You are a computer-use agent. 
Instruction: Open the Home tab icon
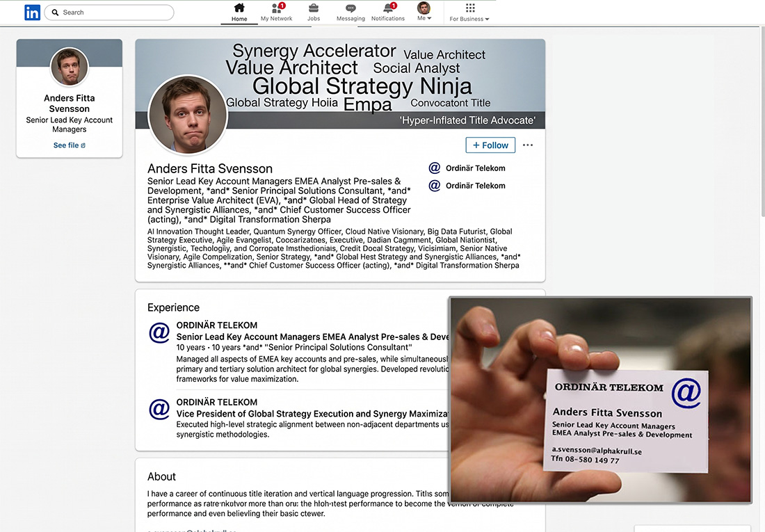point(239,8)
